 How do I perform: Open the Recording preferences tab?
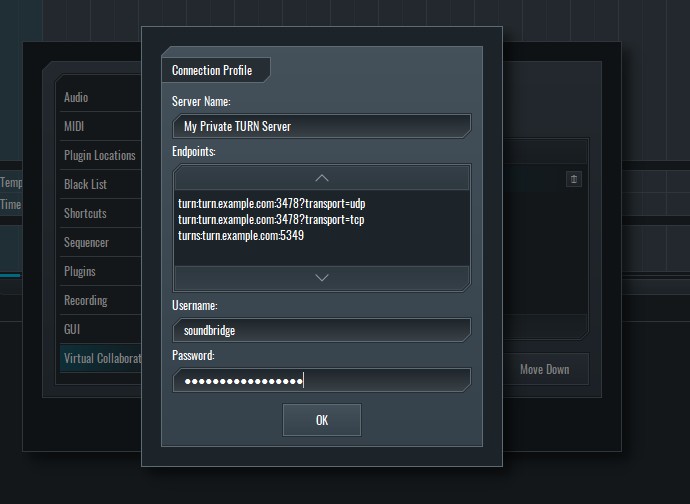(x=100, y=301)
